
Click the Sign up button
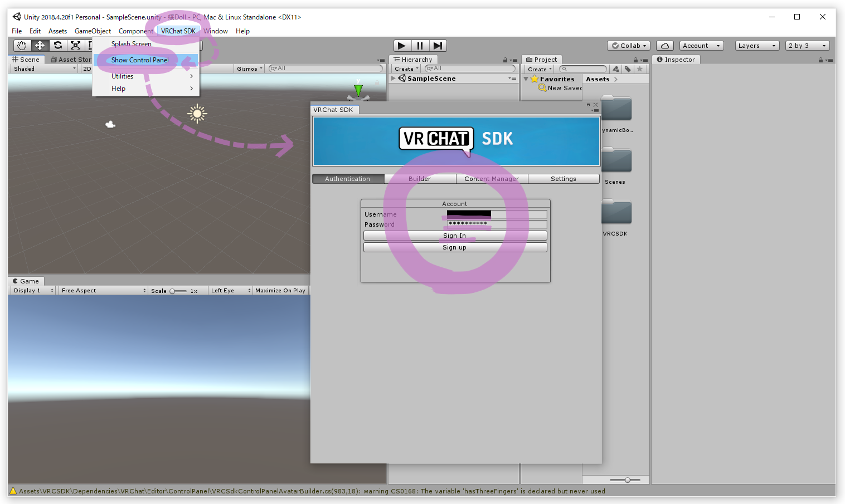pos(455,247)
